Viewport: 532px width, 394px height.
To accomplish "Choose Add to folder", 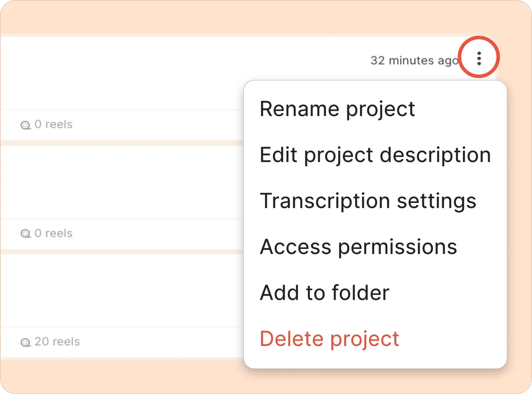I will (325, 293).
